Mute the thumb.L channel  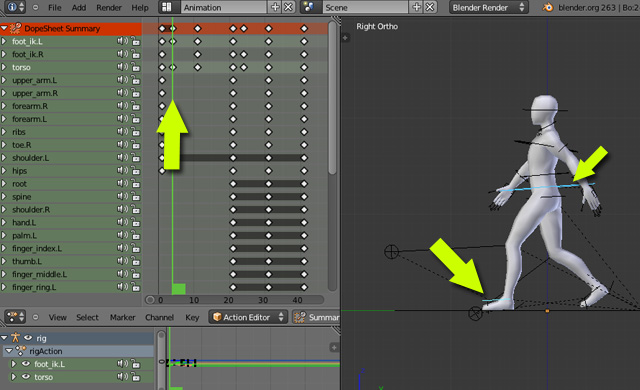pos(122,261)
